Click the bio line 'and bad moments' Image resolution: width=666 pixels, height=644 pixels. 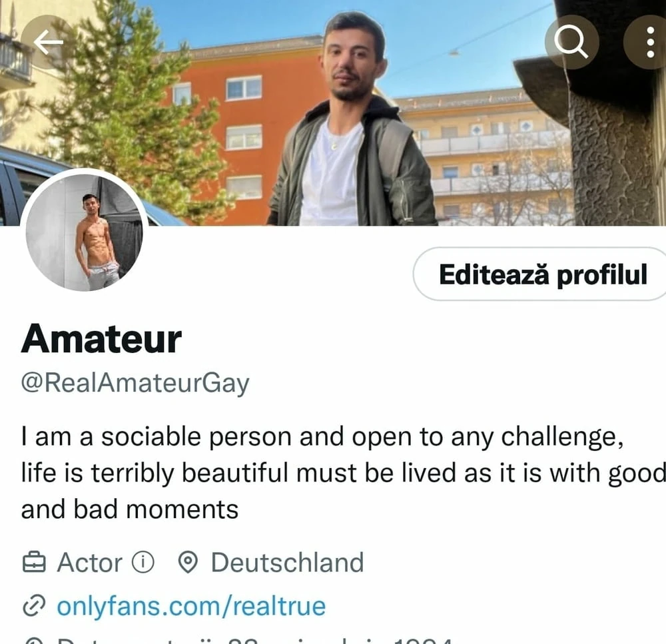click(x=130, y=509)
